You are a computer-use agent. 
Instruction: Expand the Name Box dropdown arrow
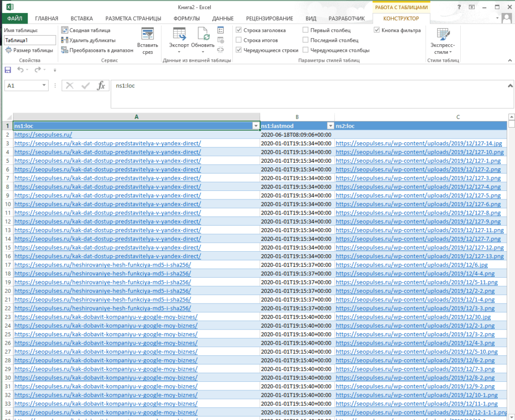(x=44, y=86)
